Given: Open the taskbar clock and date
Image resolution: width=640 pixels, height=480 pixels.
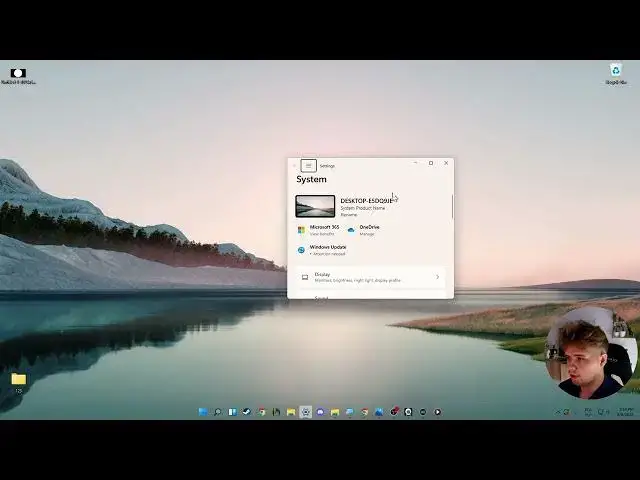Looking at the screenshot, I should pos(625,412).
